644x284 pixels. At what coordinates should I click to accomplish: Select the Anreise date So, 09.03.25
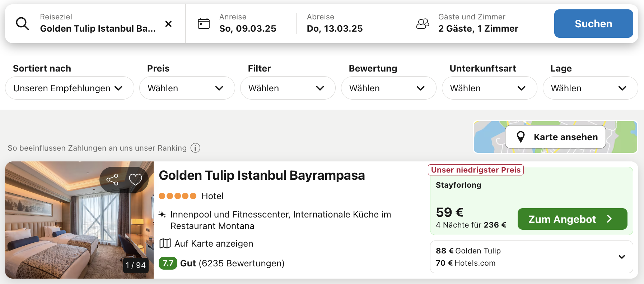click(x=248, y=24)
